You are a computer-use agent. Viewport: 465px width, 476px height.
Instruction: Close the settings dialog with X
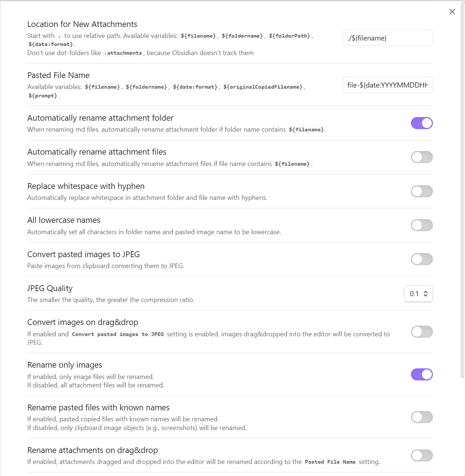tap(452, 12)
